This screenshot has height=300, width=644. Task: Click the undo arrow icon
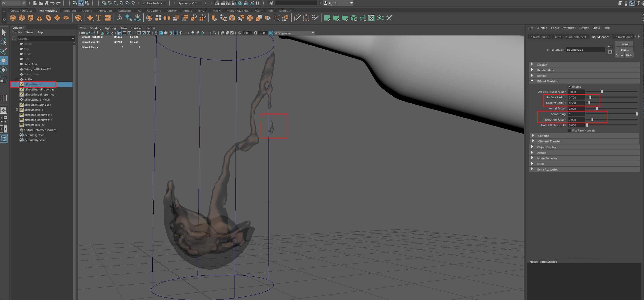tap(52, 3)
